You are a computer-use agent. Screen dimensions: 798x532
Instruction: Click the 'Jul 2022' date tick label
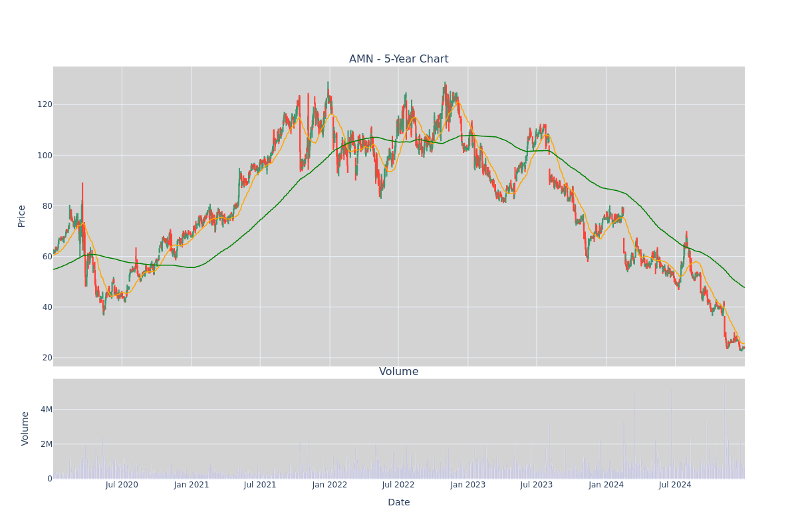coord(398,485)
